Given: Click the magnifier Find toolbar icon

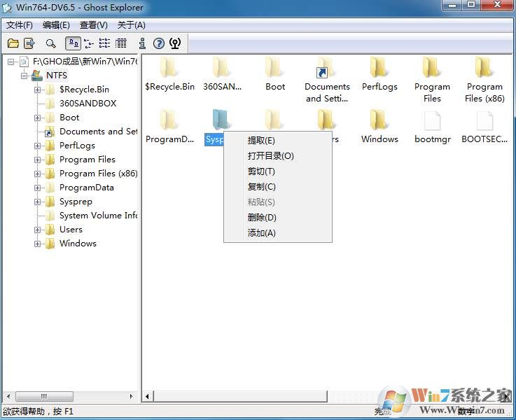Looking at the screenshot, I should click(x=50, y=43).
